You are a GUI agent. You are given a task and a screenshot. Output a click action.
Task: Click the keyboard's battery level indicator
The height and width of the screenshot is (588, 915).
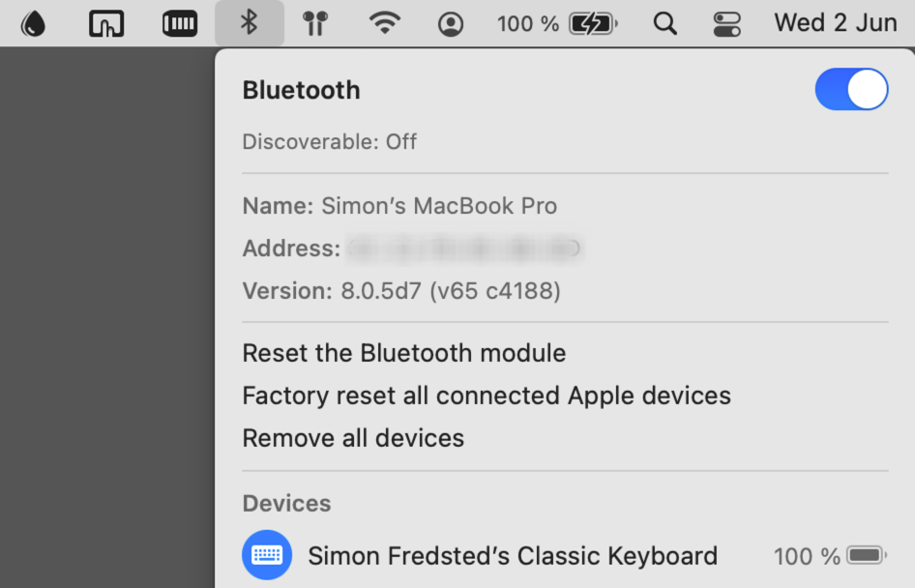[867, 556]
